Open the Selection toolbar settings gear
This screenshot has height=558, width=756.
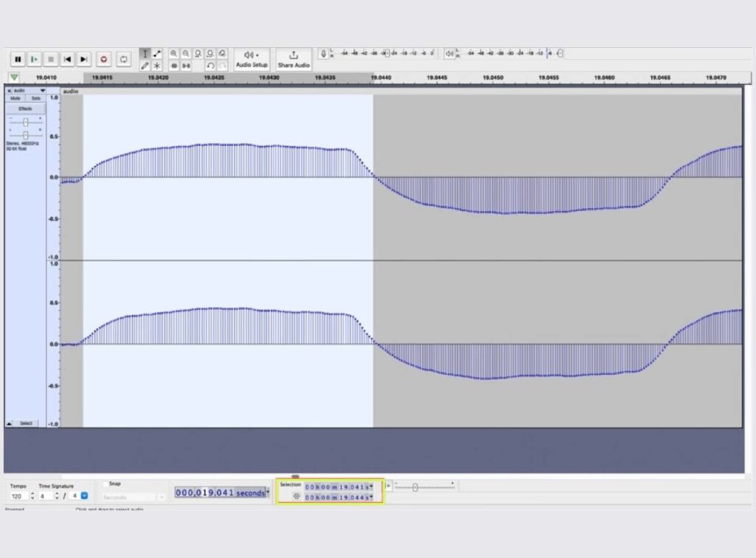297,496
